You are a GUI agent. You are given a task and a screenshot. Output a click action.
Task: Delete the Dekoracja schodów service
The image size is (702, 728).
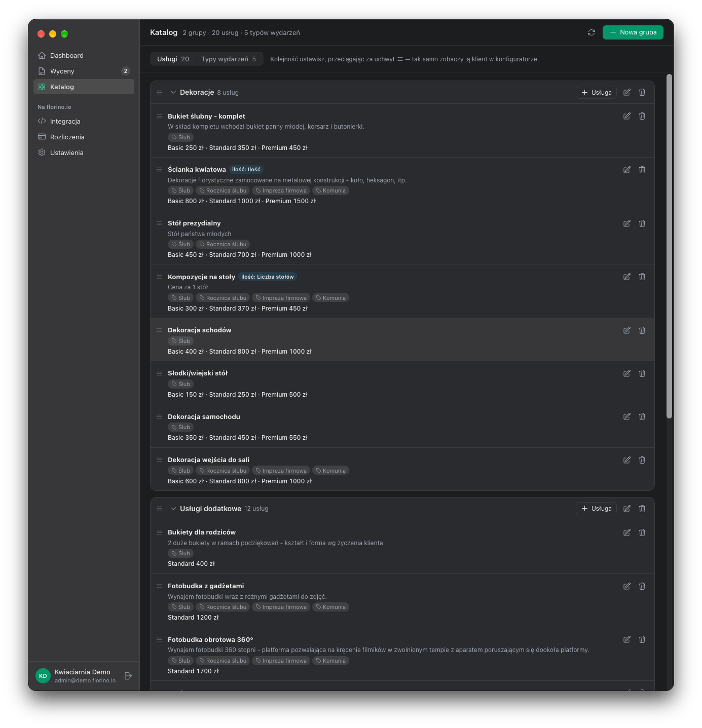coord(642,330)
